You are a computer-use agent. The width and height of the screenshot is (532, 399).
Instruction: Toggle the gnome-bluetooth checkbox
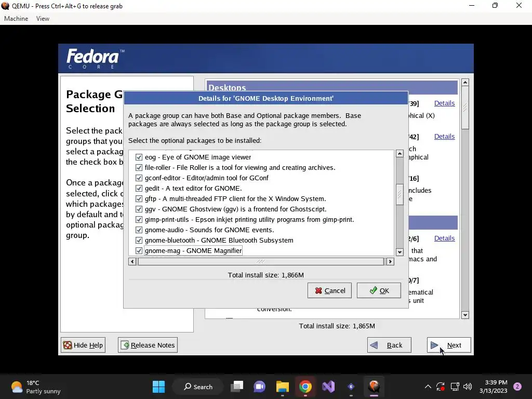139,240
